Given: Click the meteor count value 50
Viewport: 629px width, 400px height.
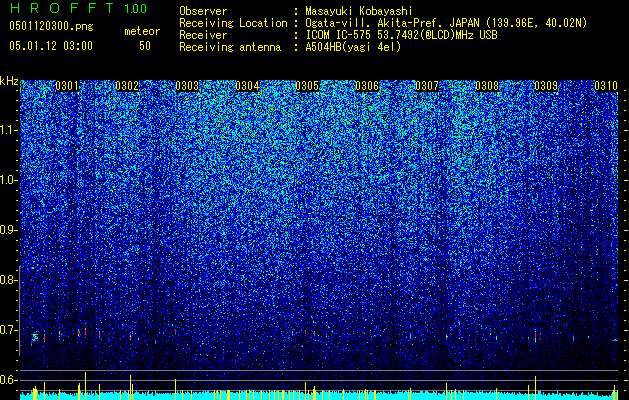Looking at the screenshot, I should tap(145, 46).
